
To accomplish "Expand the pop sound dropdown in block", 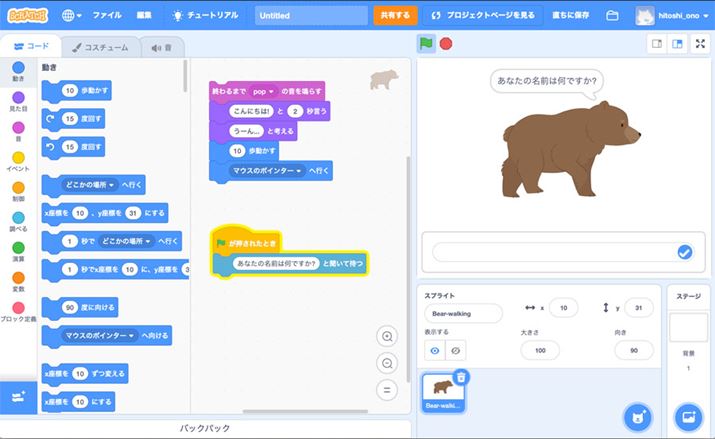I will point(271,91).
